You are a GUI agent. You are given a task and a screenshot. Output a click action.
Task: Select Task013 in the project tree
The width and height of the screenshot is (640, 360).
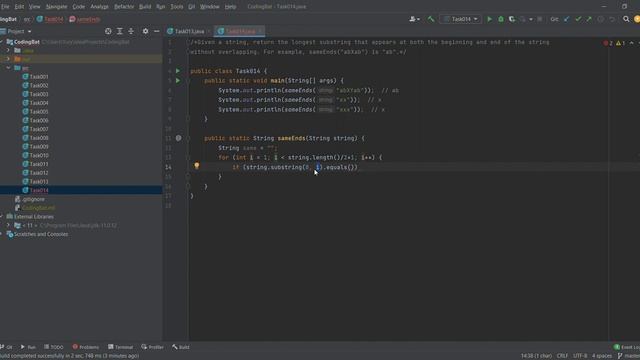pyautogui.click(x=39, y=182)
